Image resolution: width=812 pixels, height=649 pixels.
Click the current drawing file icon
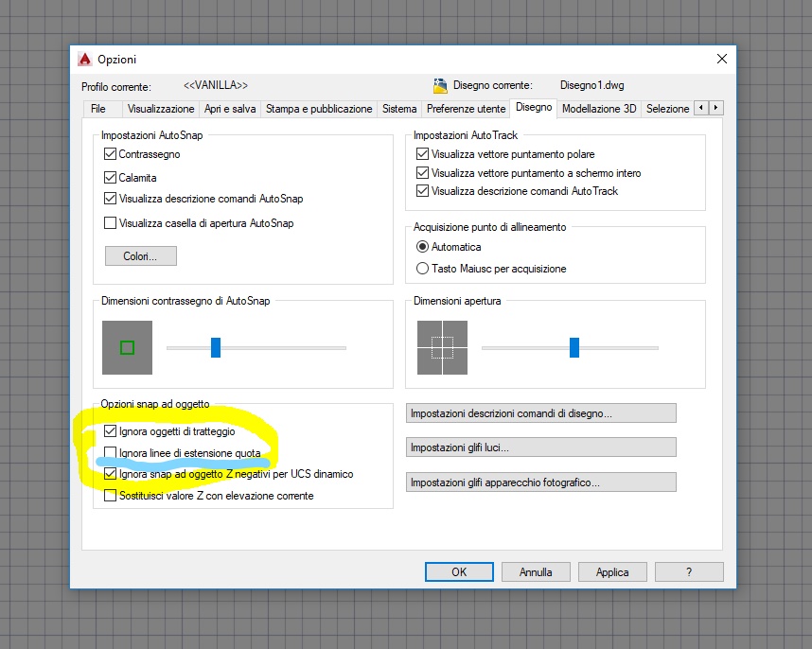(x=440, y=85)
